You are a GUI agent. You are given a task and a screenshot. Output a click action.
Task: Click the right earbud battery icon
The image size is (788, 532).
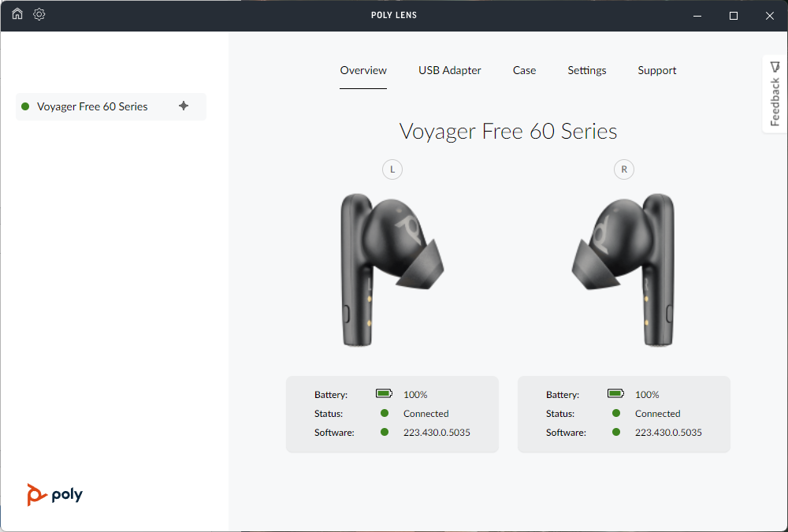click(x=615, y=393)
